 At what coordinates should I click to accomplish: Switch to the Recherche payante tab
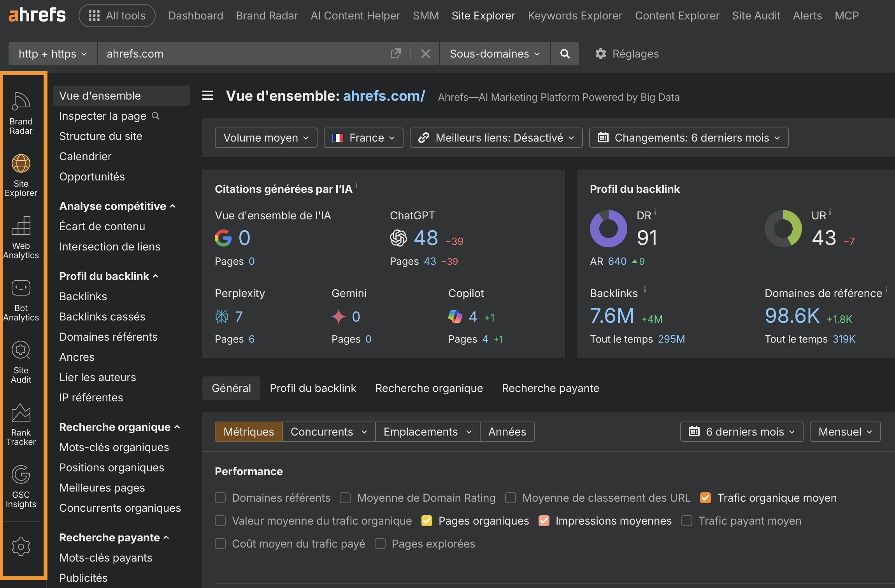[550, 388]
